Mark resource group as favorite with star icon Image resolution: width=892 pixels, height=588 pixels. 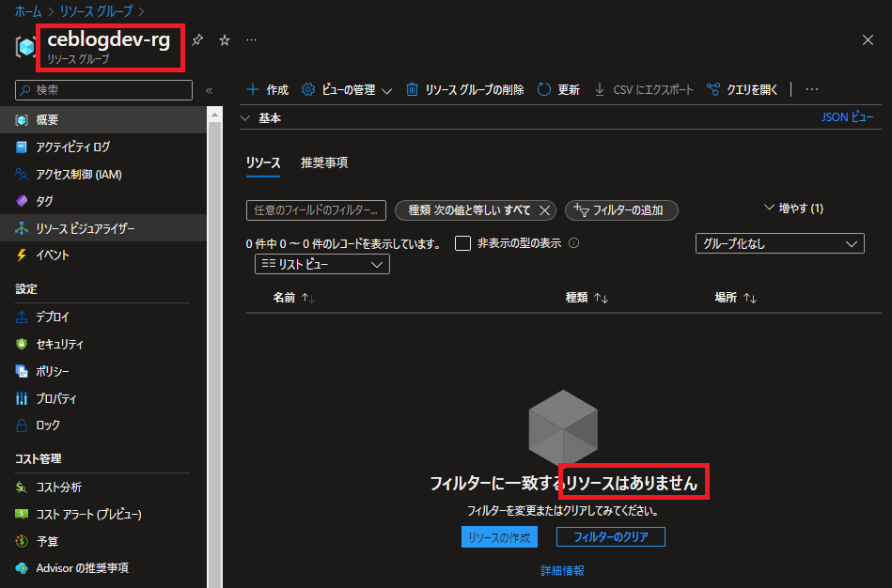click(225, 40)
